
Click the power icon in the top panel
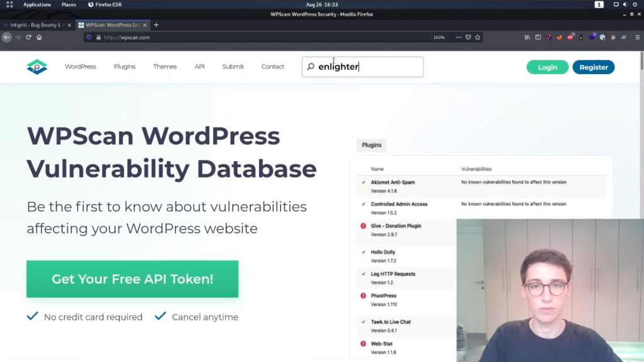point(635,4)
